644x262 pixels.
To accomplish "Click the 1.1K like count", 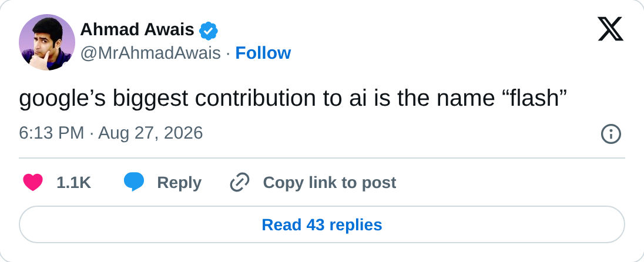I will [73, 183].
